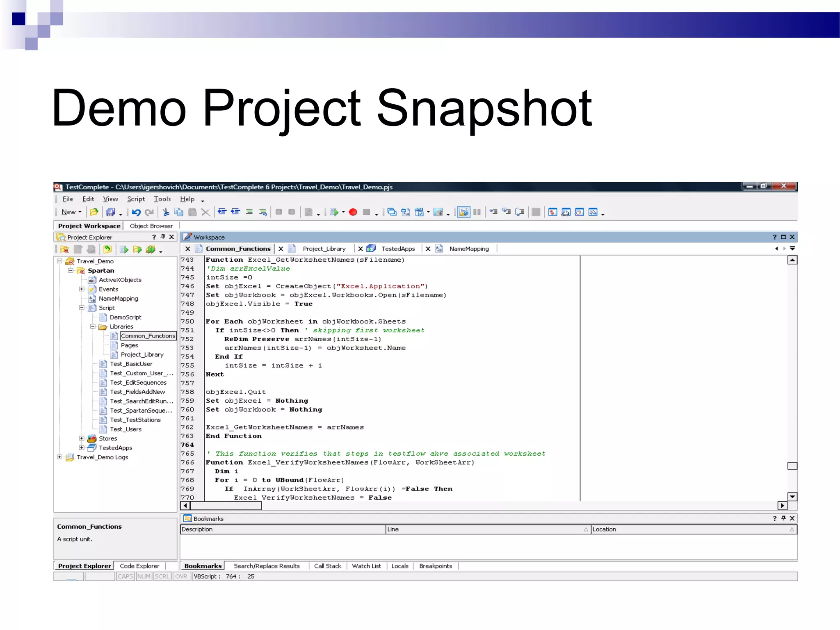The height and width of the screenshot is (630, 840).
Task: Pin the Bookmarks panel
Action: (x=783, y=518)
